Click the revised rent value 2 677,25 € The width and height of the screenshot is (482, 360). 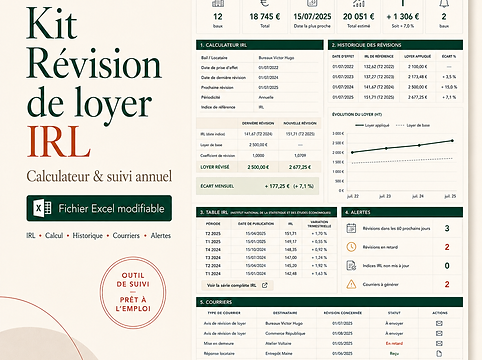(x=300, y=167)
